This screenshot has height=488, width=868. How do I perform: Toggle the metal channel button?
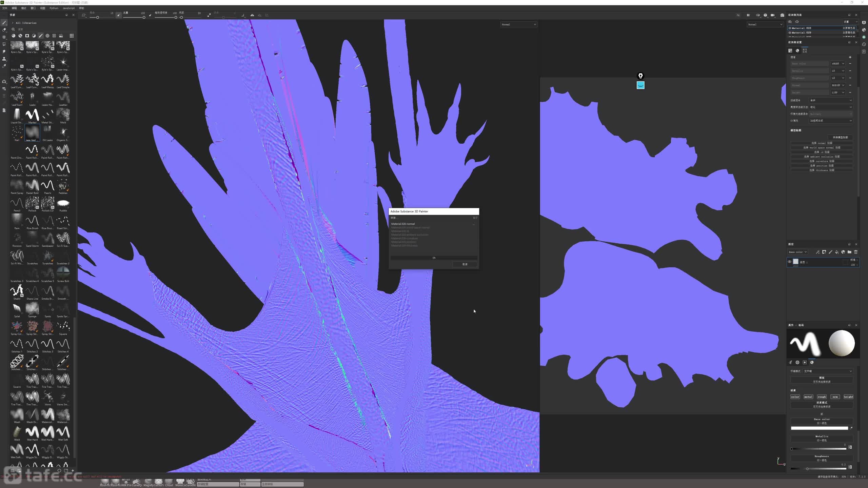[808, 396]
